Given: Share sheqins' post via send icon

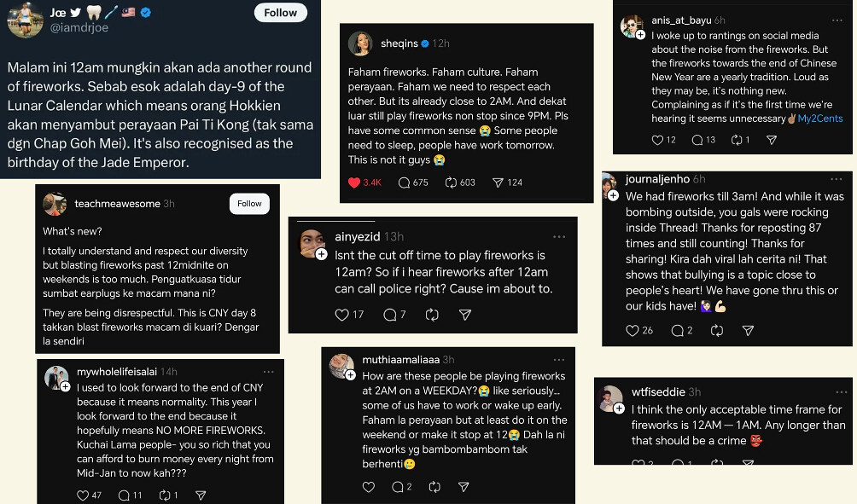Looking at the screenshot, I should pos(498,182).
